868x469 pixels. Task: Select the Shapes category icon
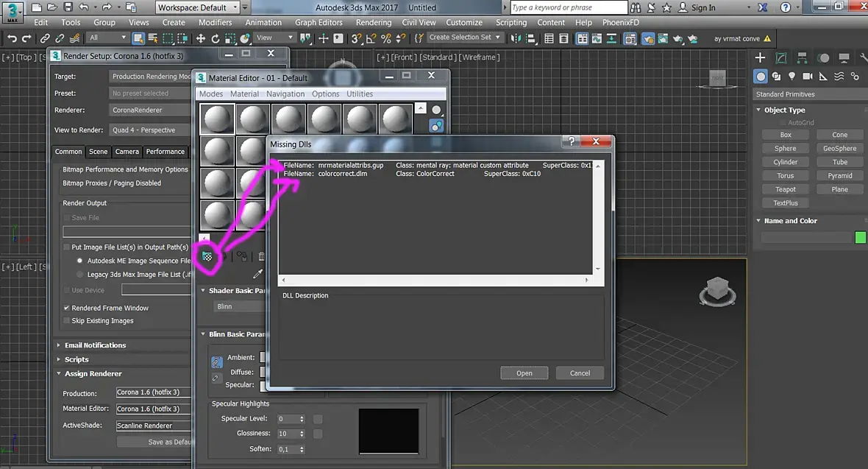point(777,76)
